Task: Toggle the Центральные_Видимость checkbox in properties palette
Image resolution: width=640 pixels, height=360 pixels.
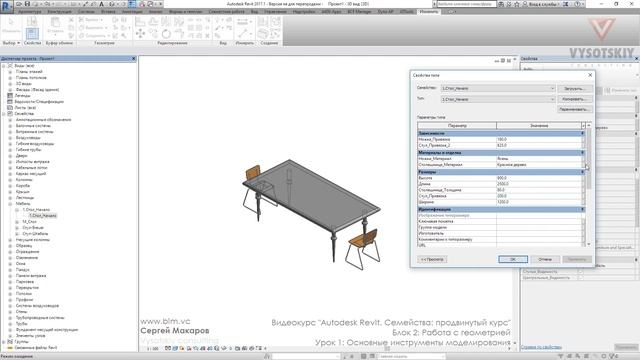Action: [x=580, y=278]
